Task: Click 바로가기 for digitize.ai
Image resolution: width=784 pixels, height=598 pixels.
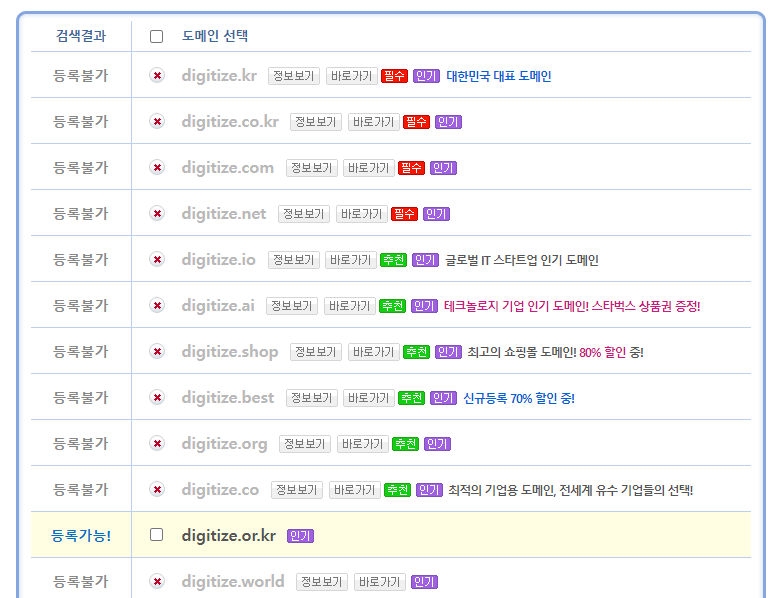Action: tap(350, 306)
